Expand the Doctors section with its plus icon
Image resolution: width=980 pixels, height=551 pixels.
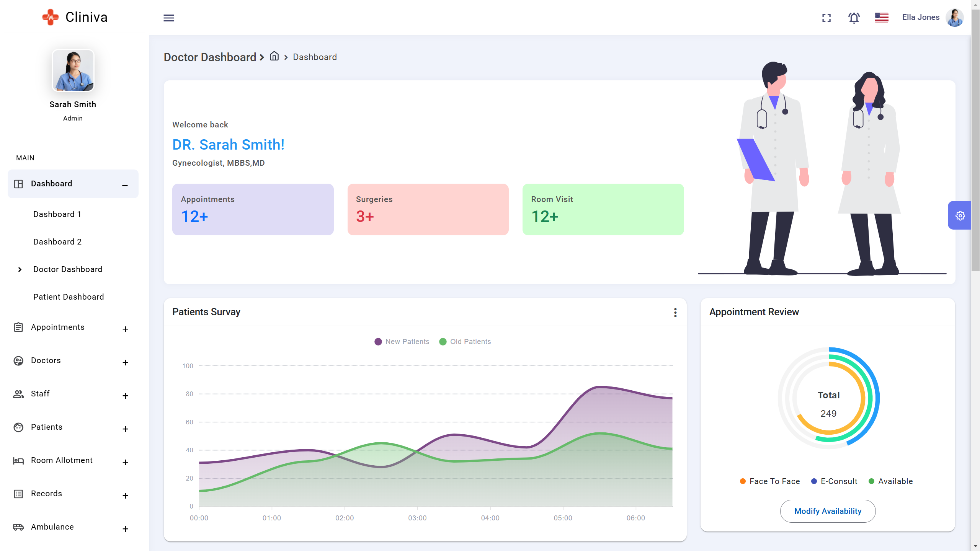125,362
